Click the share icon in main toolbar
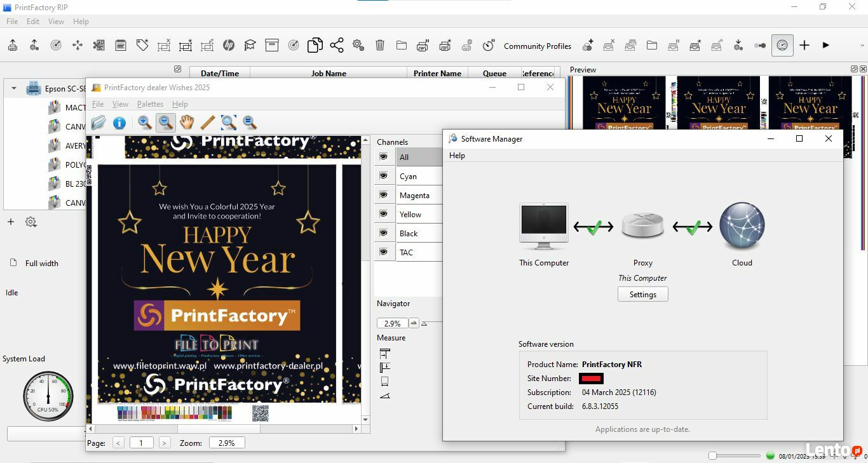The image size is (868, 463). coord(337,45)
